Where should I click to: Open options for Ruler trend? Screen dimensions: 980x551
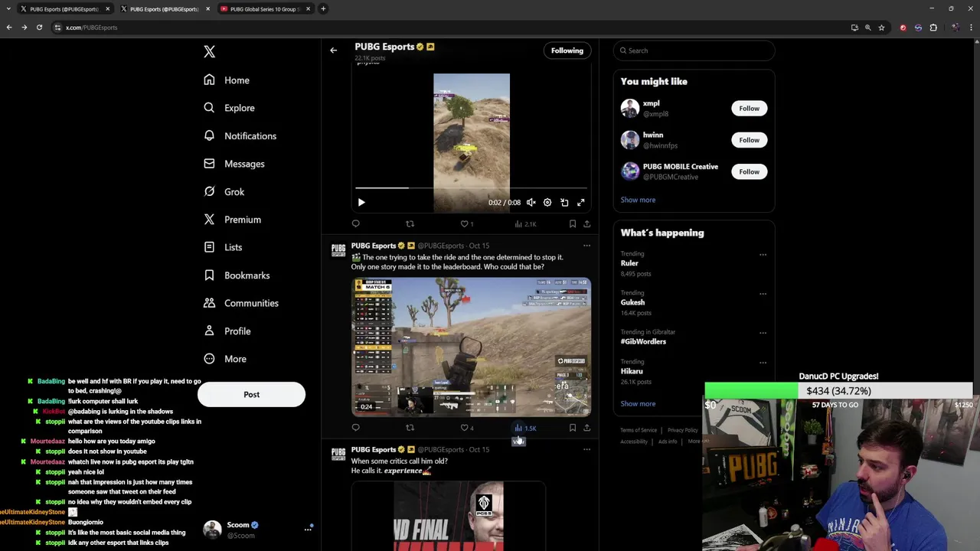(763, 255)
